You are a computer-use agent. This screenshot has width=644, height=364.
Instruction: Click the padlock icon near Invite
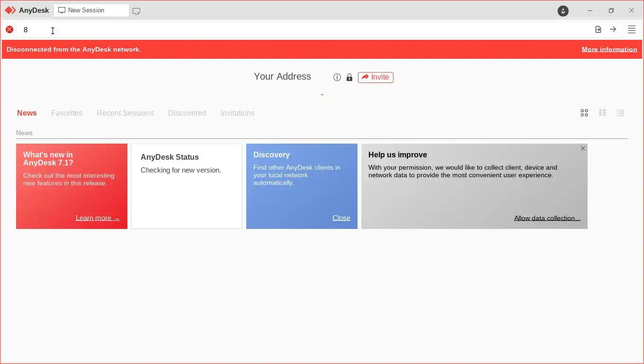tap(349, 77)
